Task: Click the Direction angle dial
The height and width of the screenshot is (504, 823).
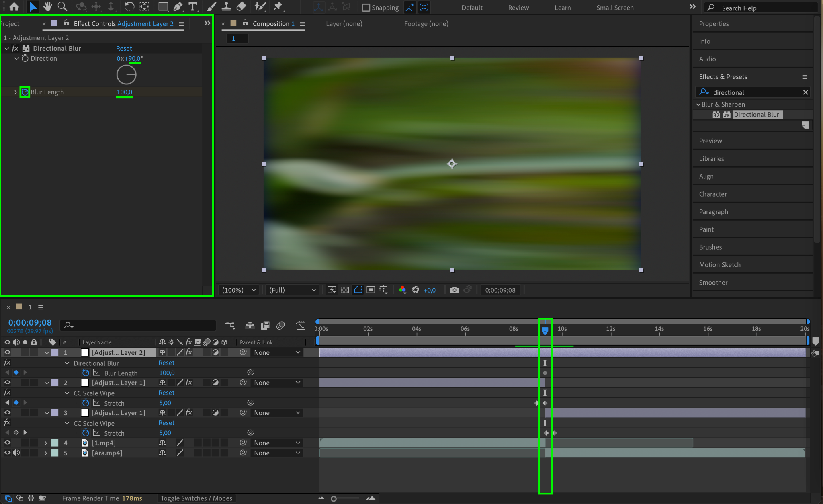Action: tap(126, 75)
